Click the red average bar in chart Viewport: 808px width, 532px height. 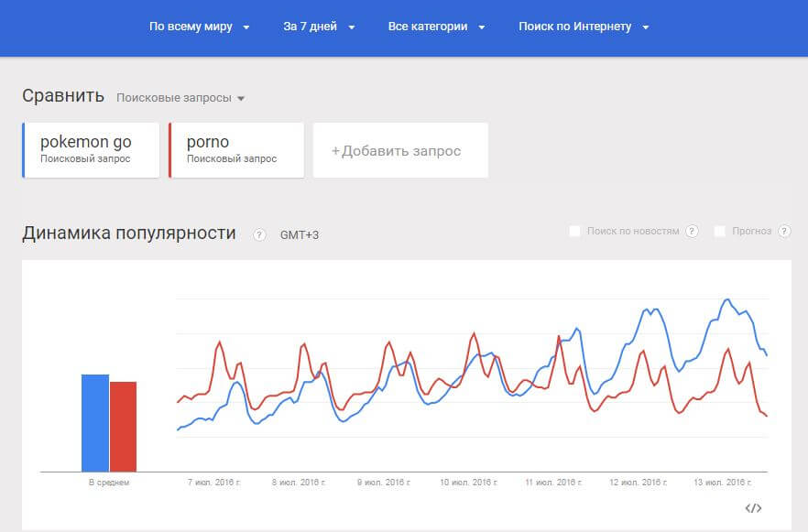point(123,426)
